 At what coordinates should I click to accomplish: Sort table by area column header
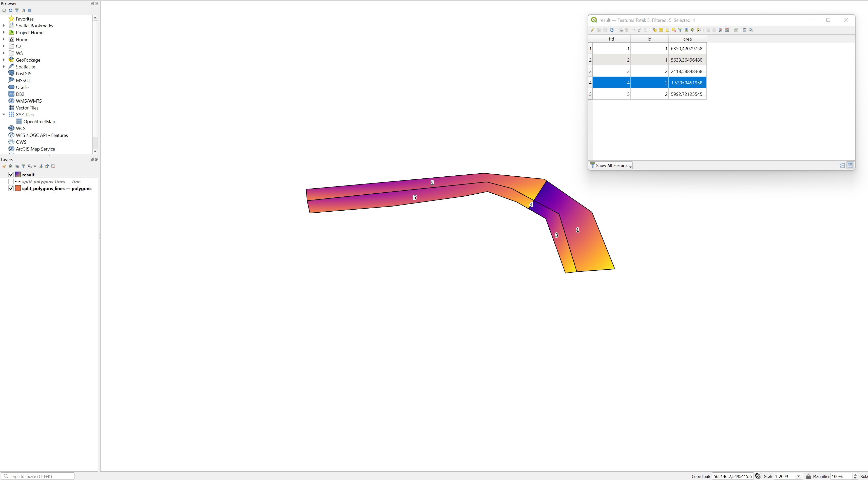687,39
